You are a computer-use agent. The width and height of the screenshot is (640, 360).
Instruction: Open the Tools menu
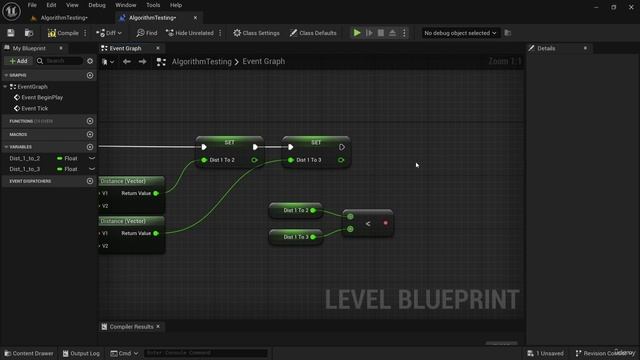(x=153, y=5)
